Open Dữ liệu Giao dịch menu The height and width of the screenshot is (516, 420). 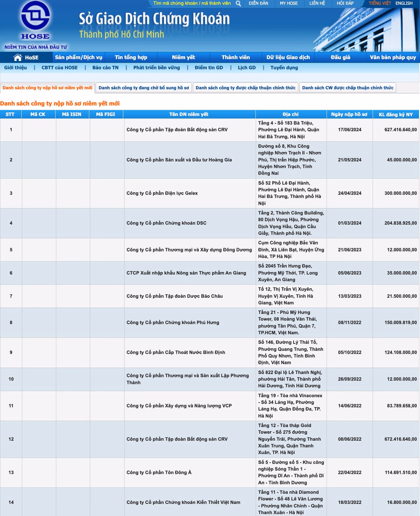(x=288, y=57)
